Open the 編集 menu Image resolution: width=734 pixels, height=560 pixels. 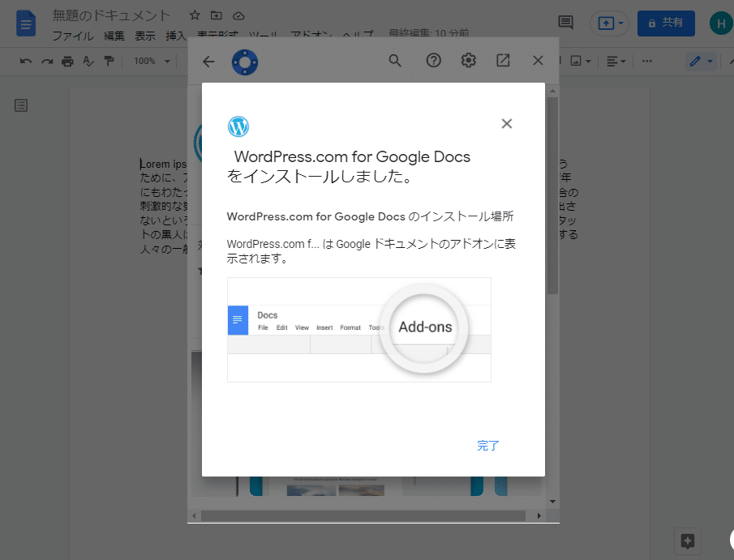point(114,36)
